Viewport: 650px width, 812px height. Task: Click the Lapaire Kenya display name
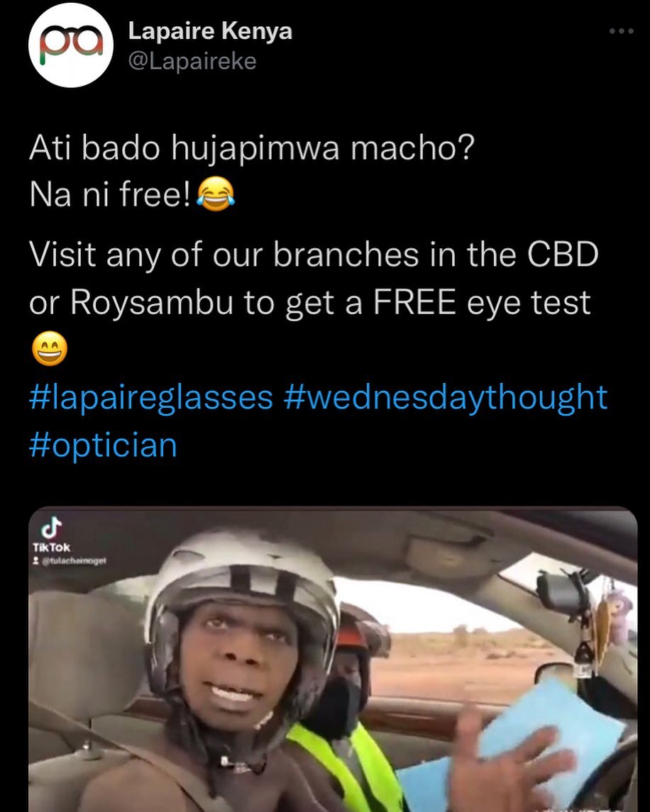[210, 31]
